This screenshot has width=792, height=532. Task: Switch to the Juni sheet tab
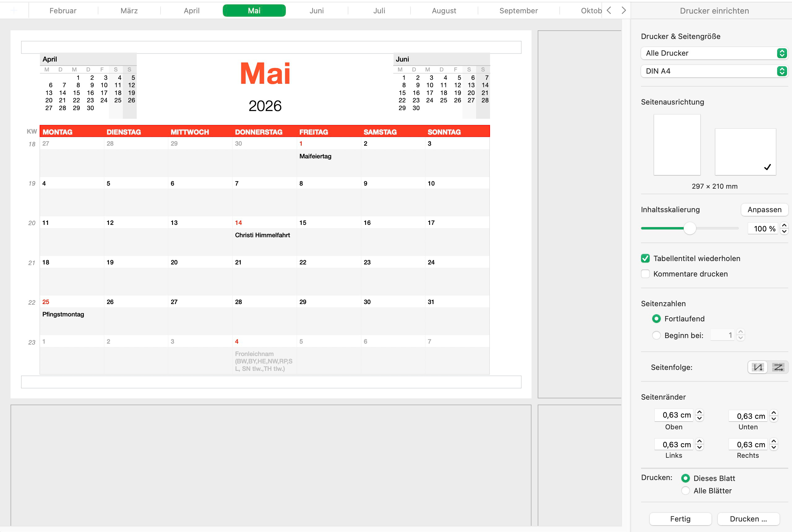click(x=316, y=11)
